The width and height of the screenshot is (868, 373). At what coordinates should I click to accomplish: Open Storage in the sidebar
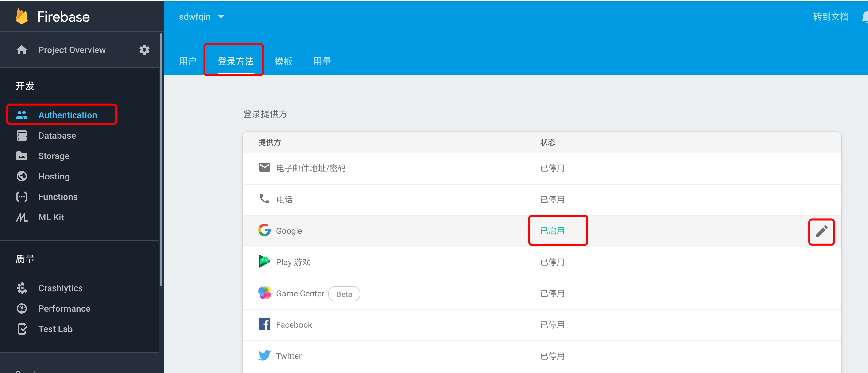[54, 156]
